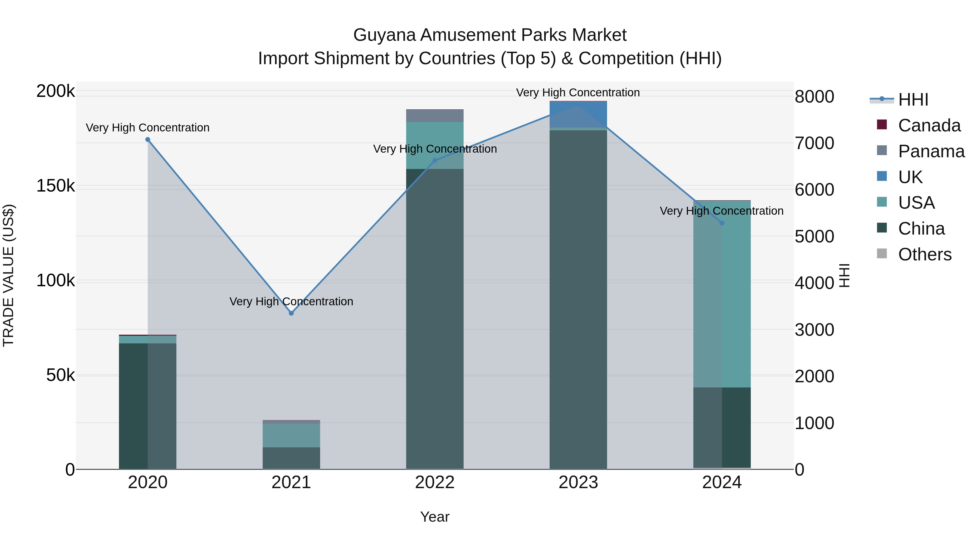
Task: Click the UK bar segment in 2023
Action: point(578,115)
